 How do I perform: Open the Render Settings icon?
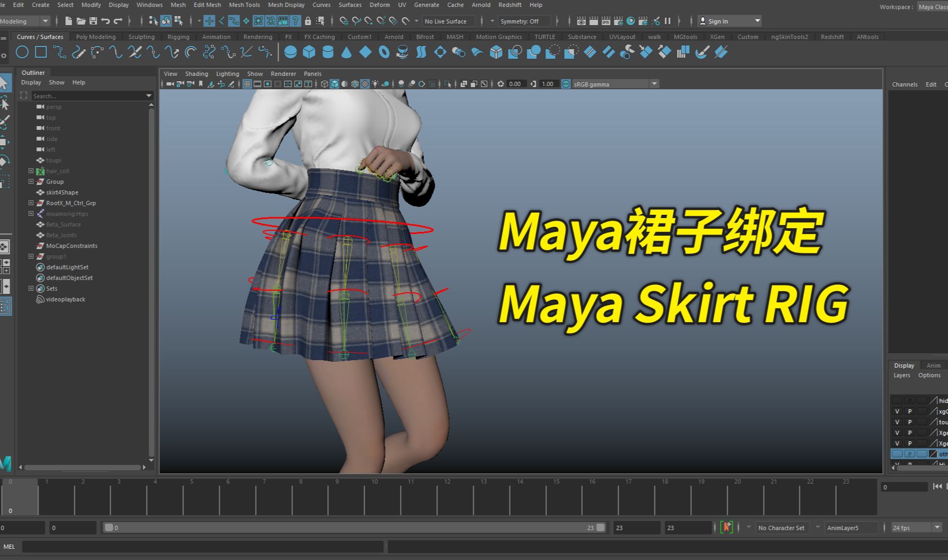click(618, 21)
